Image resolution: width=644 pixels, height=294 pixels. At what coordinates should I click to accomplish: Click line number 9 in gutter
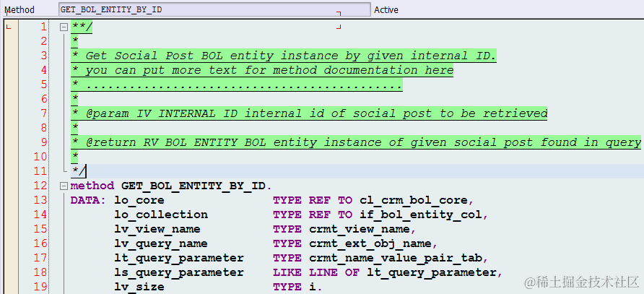pyautogui.click(x=44, y=142)
